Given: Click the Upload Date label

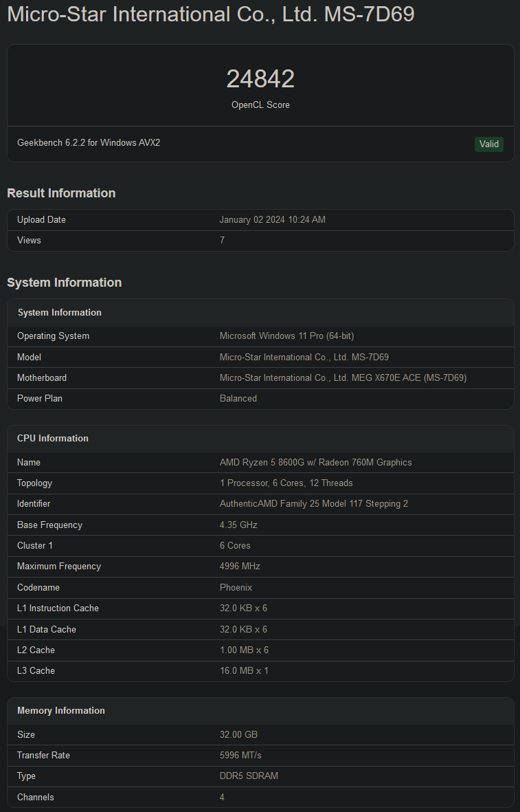Looking at the screenshot, I should pyautogui.click(x=41, y=219).
